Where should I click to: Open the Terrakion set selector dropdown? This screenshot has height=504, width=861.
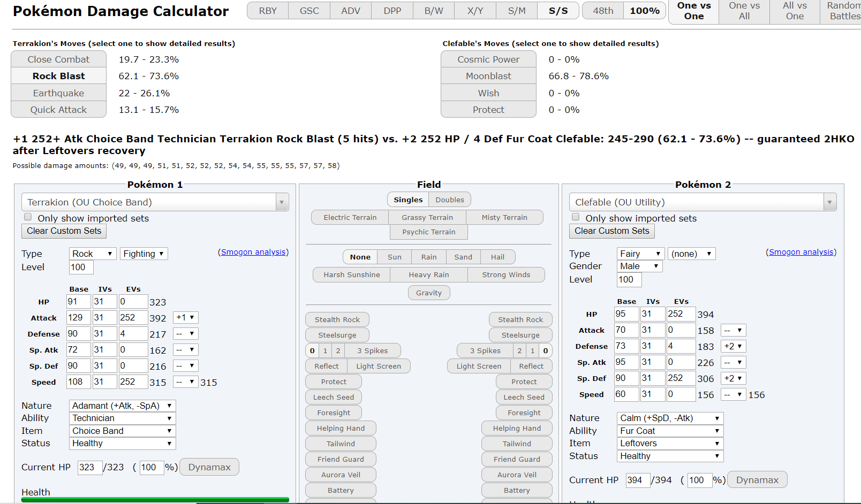coord(155,202)
